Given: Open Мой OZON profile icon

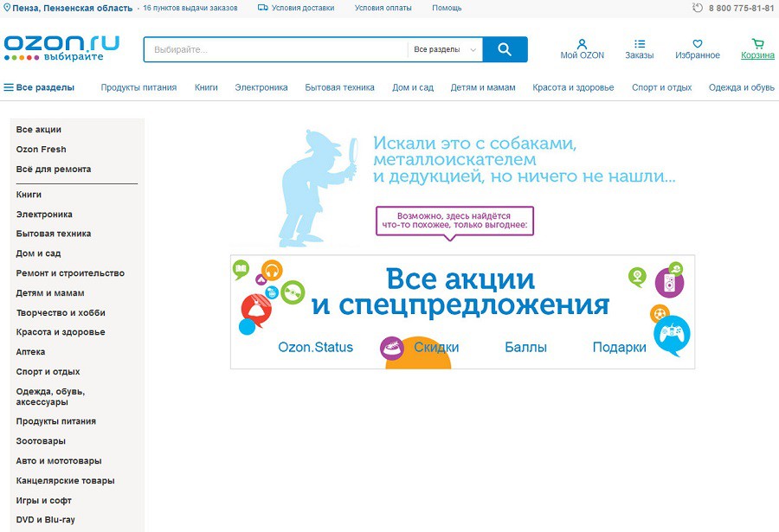Looking at the screenshot, I should [583, 44].
